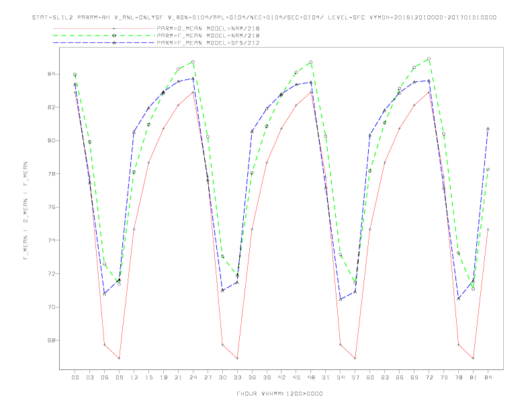Click forecast hour tick label 27
Viewport: 532px width, 411px height.
pos(208,377)
